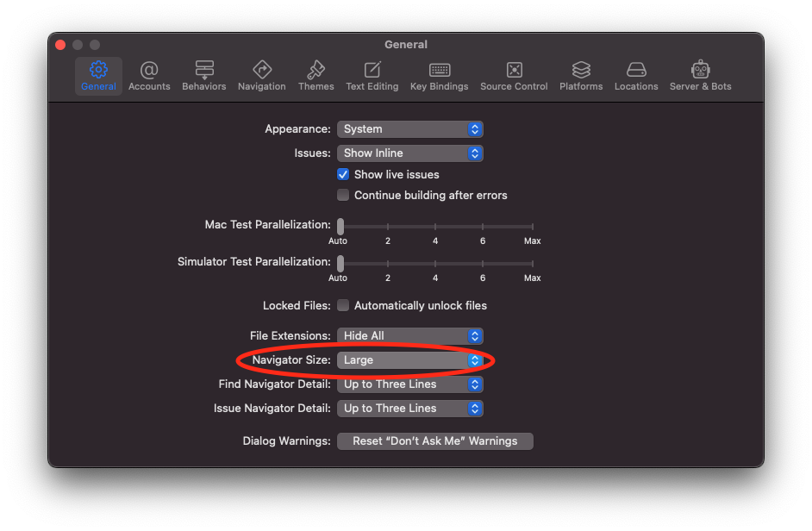Change the Navigator Size popup

click(409, 360)
